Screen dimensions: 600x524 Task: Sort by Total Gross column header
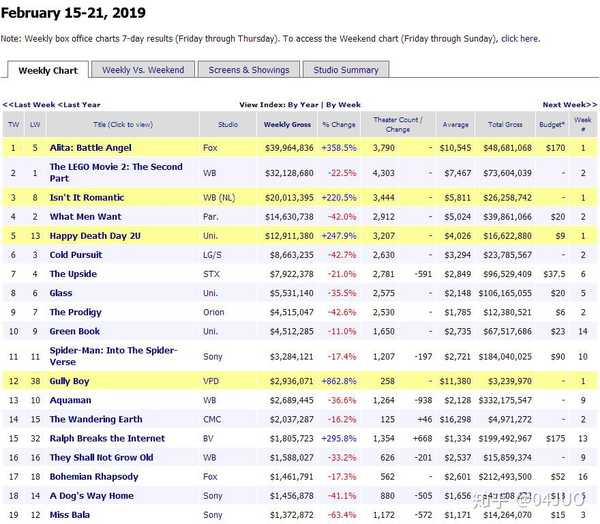point(505,124)
